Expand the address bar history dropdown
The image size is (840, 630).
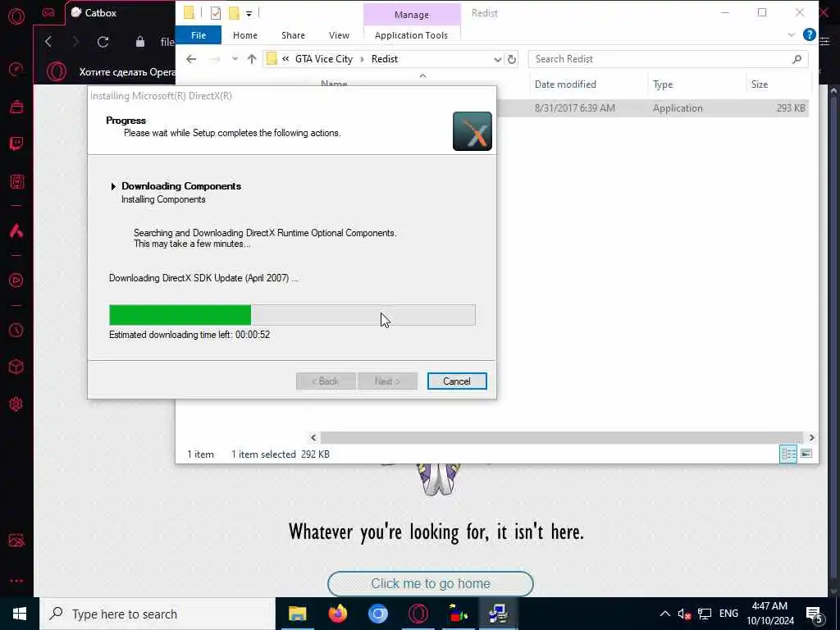point(498,59)
